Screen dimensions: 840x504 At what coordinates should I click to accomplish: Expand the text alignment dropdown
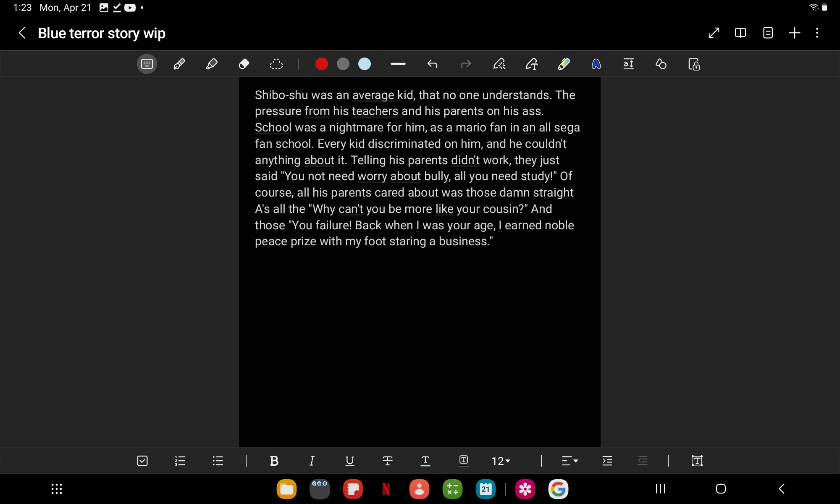pyautogui.click(x=570, y=461)
